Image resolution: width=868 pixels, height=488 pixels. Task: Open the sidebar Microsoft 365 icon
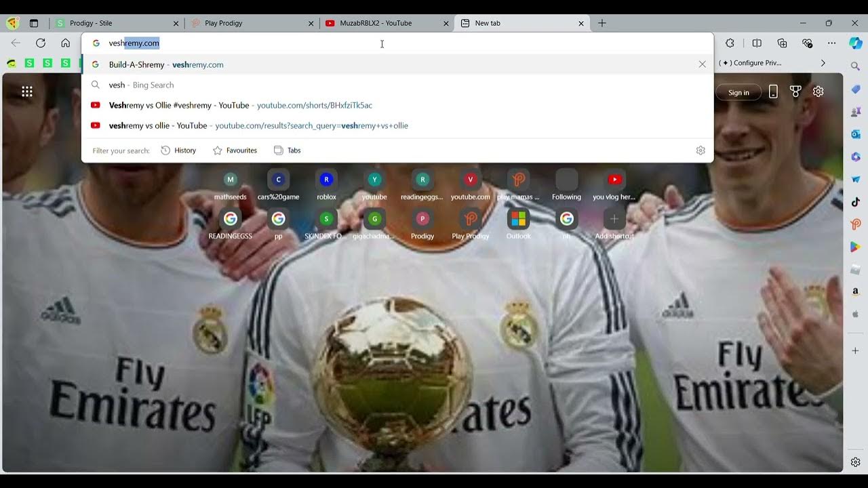coord(856,157)
